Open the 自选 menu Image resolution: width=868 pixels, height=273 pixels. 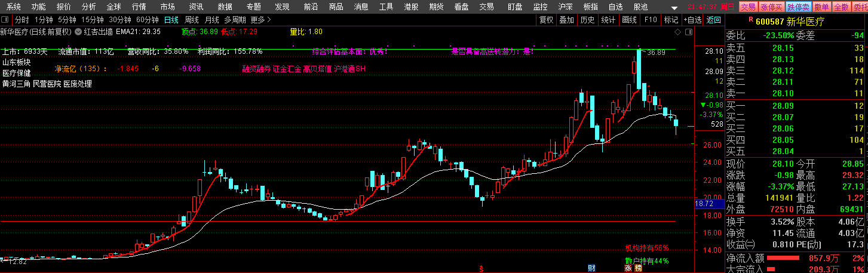coord(615,7)
